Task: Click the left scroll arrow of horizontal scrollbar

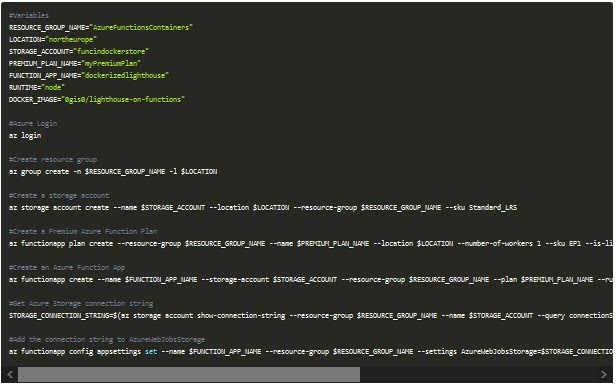Action: (x=10, y=374)
